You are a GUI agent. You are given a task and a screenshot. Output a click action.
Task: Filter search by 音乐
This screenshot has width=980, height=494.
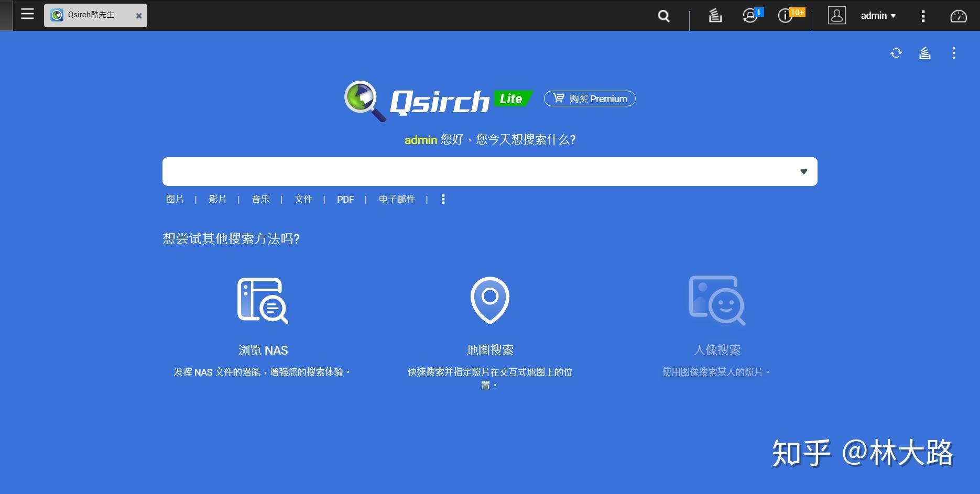pos(260,199)
